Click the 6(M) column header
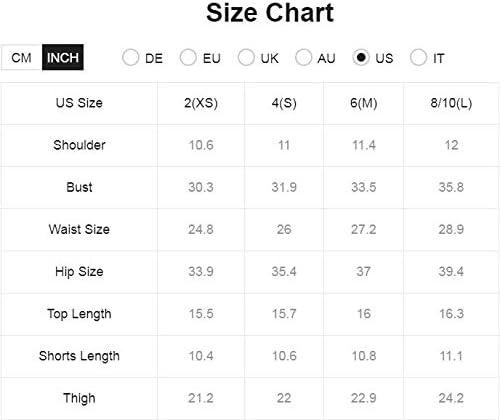500x420 pixels. (x=364, y=103)
